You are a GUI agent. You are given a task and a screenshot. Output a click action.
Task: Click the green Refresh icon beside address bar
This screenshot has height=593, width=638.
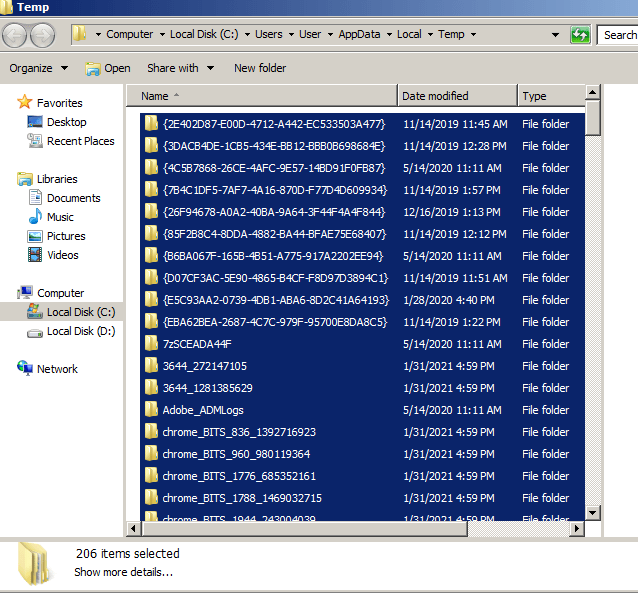click(x=580, y=35)
